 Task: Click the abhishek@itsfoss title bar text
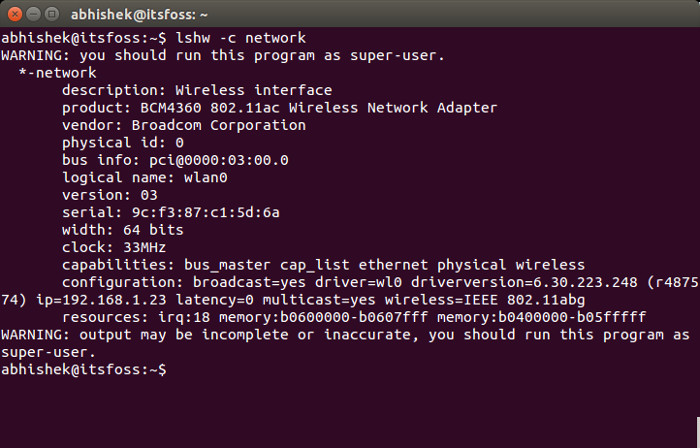tap(153, 15)
